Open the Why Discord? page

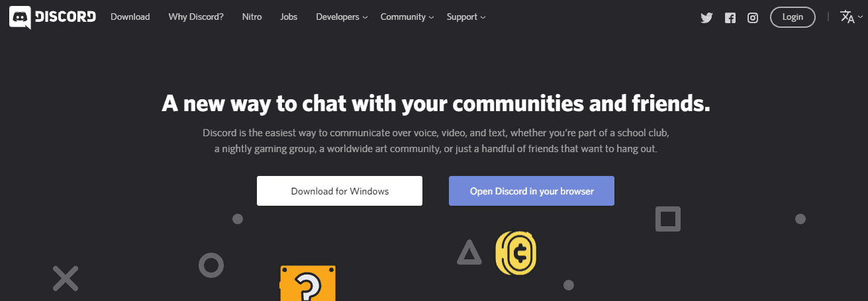click(196, 17)
